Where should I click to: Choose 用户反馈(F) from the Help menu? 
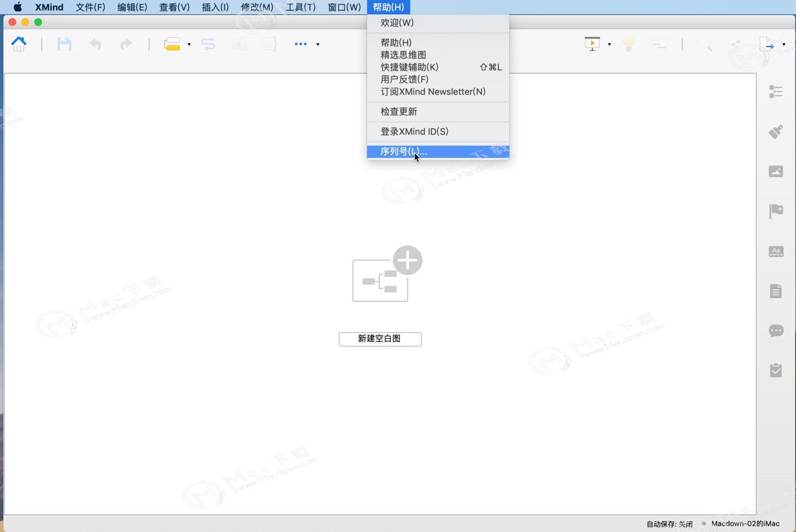click(x=438, y=79)
